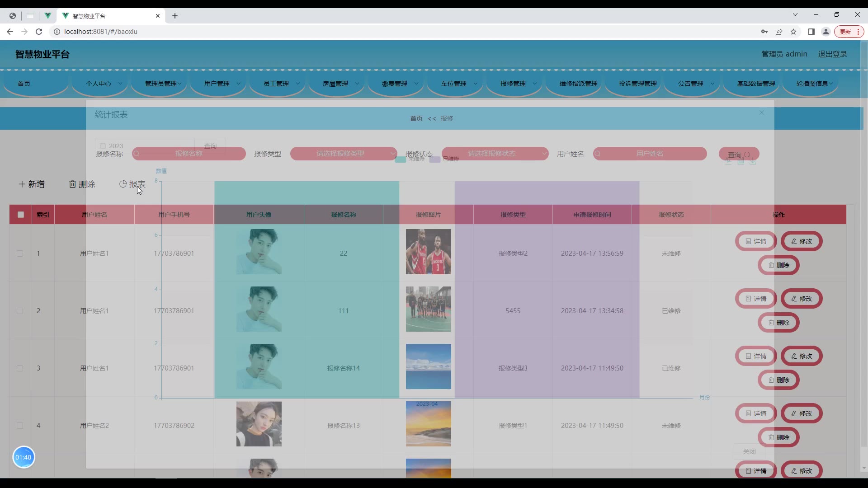Open the 报修管理 nav menu

[515, 84]
